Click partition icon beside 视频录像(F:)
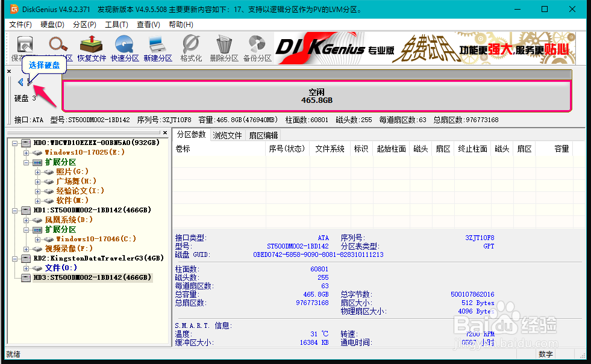 tap(37, 249)
